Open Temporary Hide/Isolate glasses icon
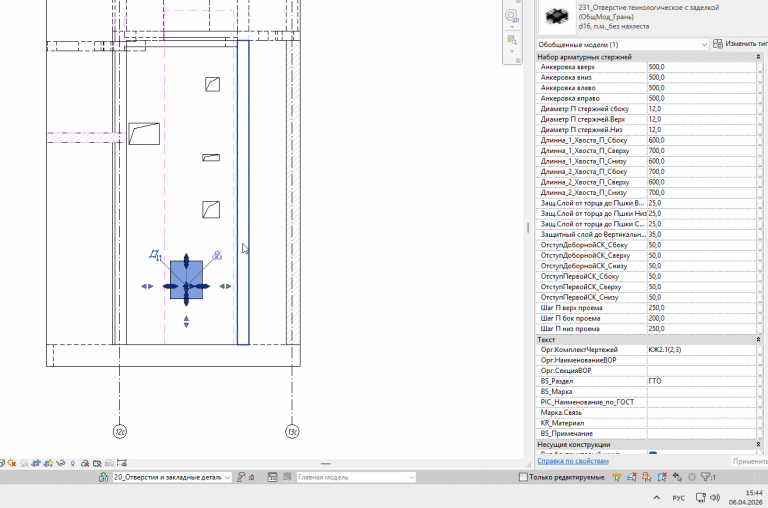Image resolution: width=768 pixels, height=508 pixels. (61, 463)
